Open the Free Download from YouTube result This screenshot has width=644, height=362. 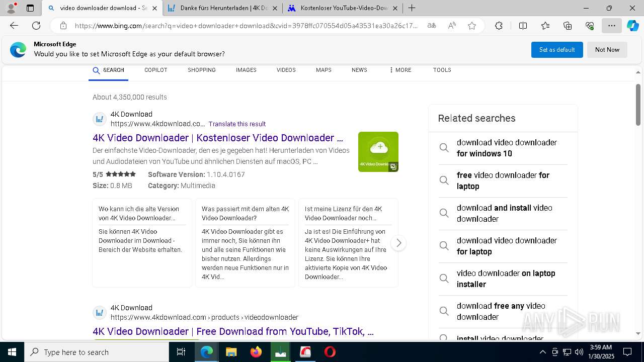(233, 331)
